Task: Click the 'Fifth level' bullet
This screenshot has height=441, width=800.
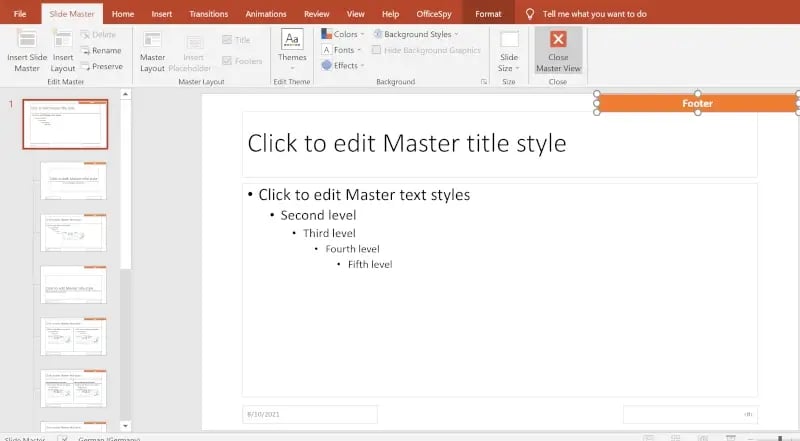Action: 370,264
